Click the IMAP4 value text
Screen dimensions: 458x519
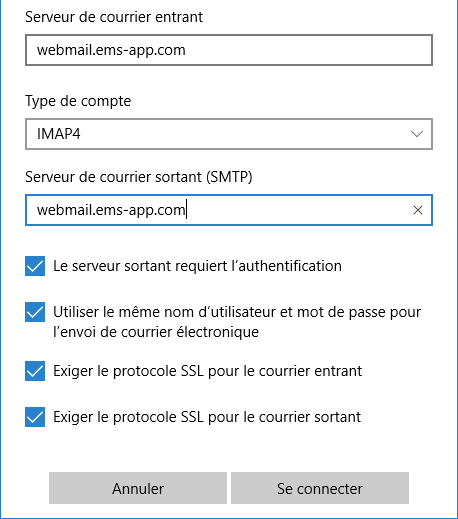click(59, 134)
